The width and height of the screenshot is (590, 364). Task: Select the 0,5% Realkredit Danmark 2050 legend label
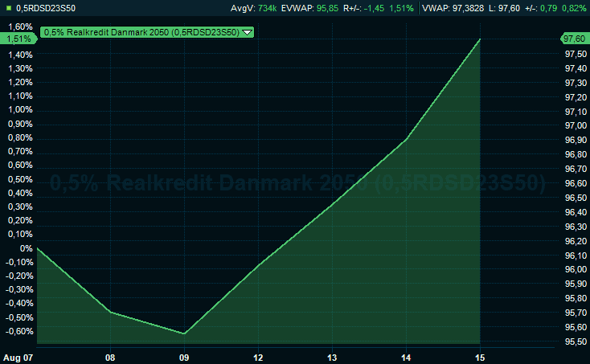(x=141, y=33)
